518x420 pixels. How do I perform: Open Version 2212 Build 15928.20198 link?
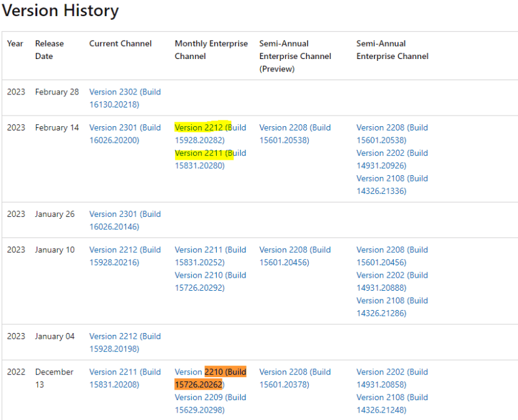pyautogui.click(x=125, y=343)
